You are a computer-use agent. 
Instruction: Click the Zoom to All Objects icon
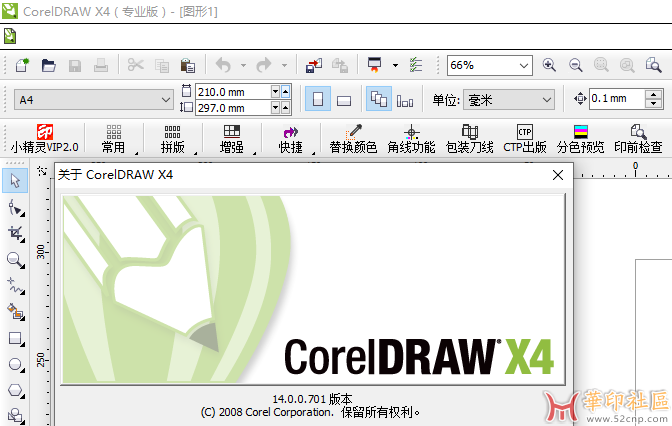click(627, 65)
